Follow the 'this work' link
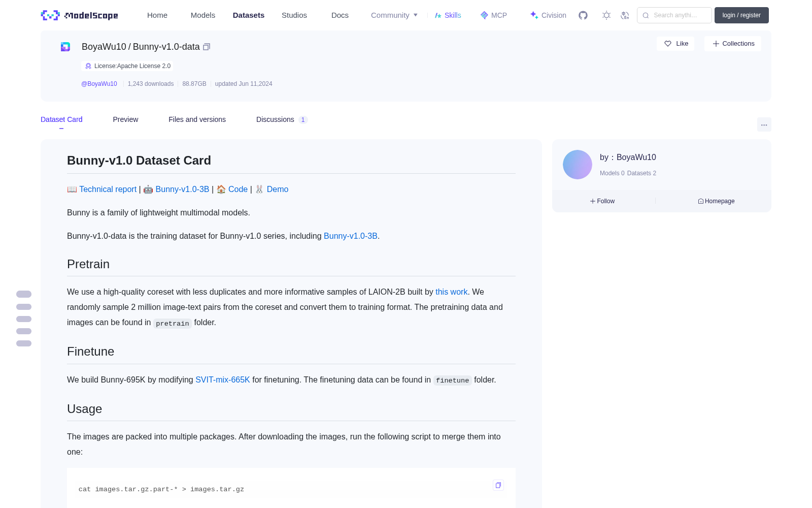 pos(452,292)
